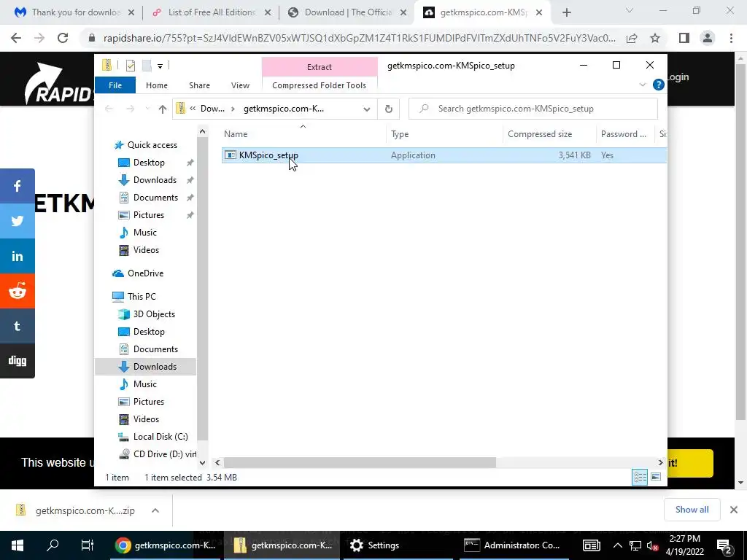Viewport: 747px width, 560px height.
Task: Select Local Disk (C:) in navigation pane
Action: 160,437
